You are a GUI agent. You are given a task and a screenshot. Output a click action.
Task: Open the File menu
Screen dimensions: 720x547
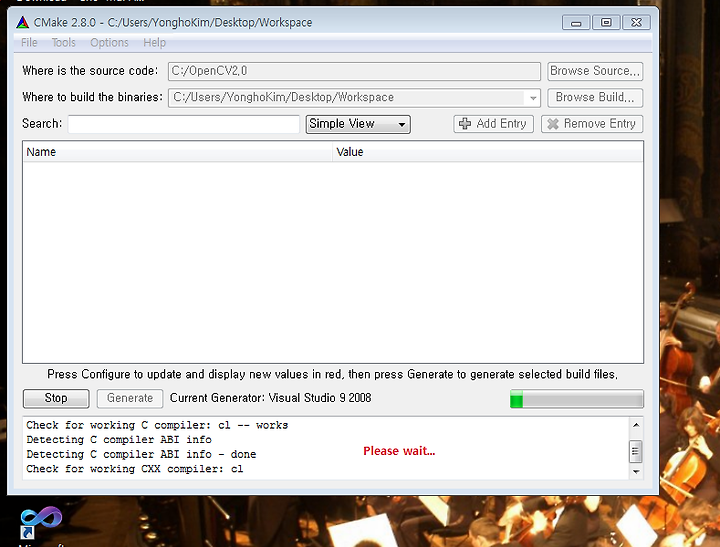[x=29, y=43]
